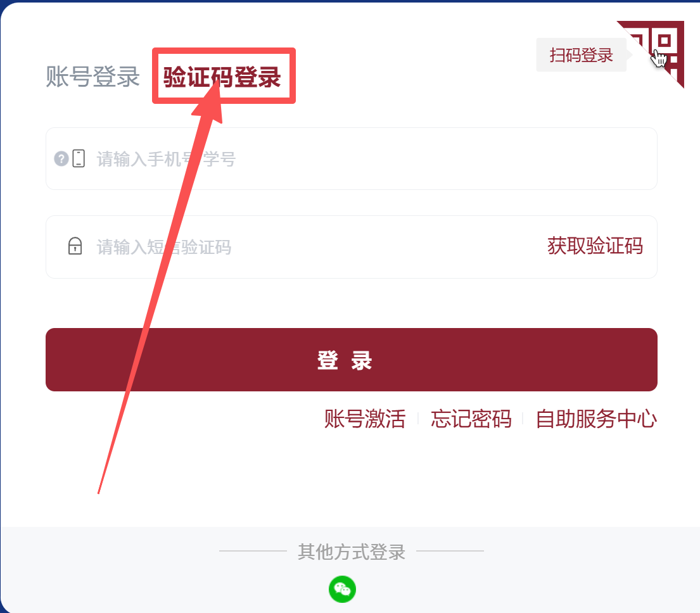Click the red highlight box border
700x613 pixels.
[224, 50]
